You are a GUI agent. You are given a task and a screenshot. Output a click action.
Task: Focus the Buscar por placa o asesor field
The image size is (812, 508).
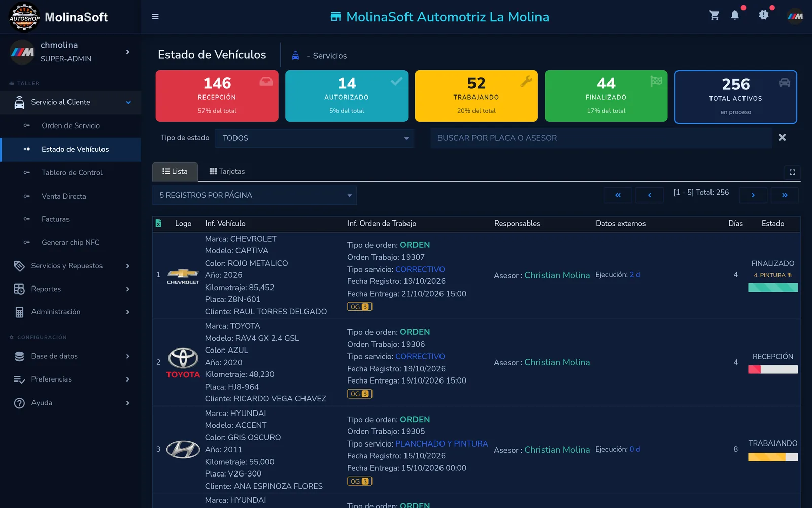(x=601, y=138)
